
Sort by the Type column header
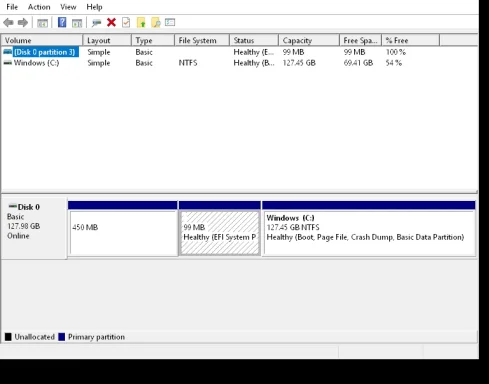[153, 40]
